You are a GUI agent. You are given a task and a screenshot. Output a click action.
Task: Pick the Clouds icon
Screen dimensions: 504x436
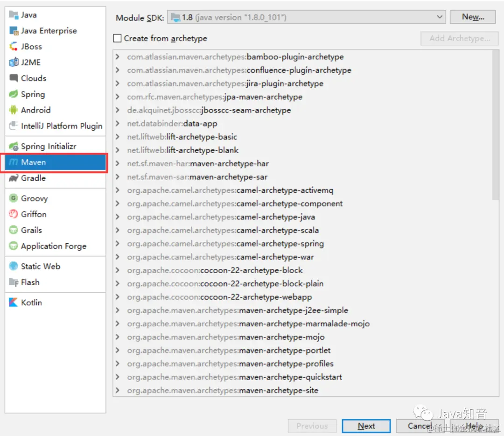pyautogui.click(x=14, y=78)
